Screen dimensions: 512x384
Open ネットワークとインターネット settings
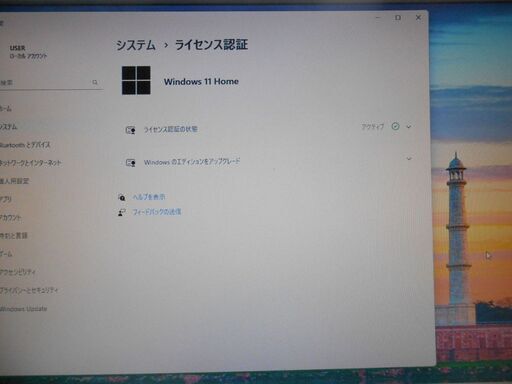click(x=31, y=163)
